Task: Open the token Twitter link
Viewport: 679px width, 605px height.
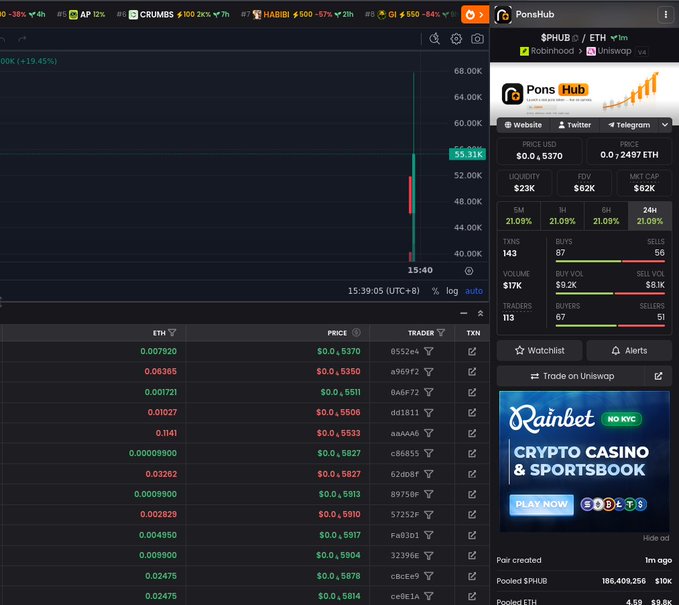Action: pos(574,125)
